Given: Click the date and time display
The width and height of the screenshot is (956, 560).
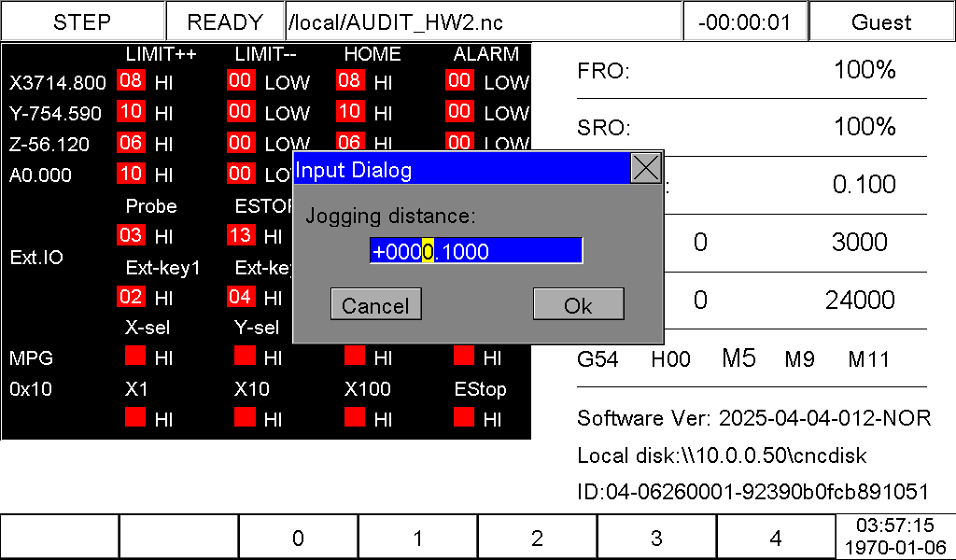Looking at the screenshot, I should [895, 538].
